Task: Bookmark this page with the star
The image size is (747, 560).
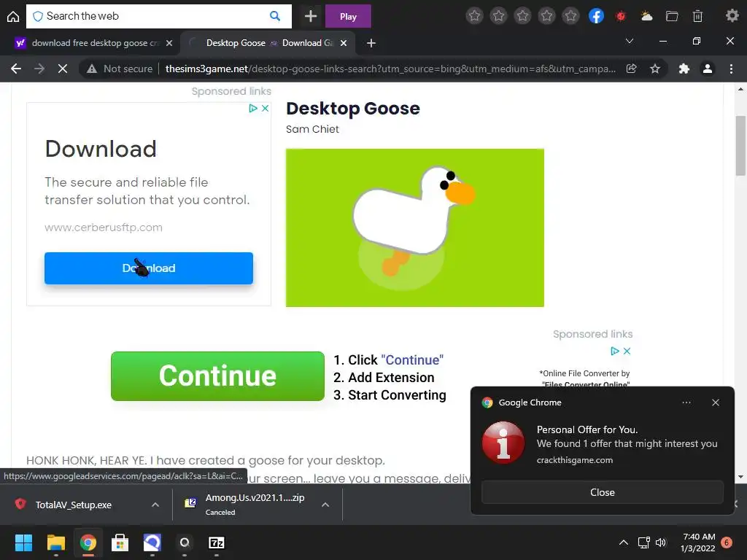Action: 655,69
